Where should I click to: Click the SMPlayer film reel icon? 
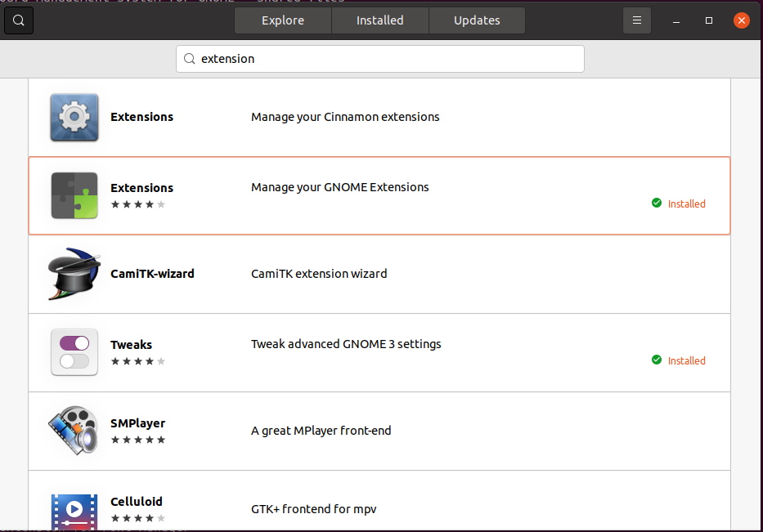[74, 431]
